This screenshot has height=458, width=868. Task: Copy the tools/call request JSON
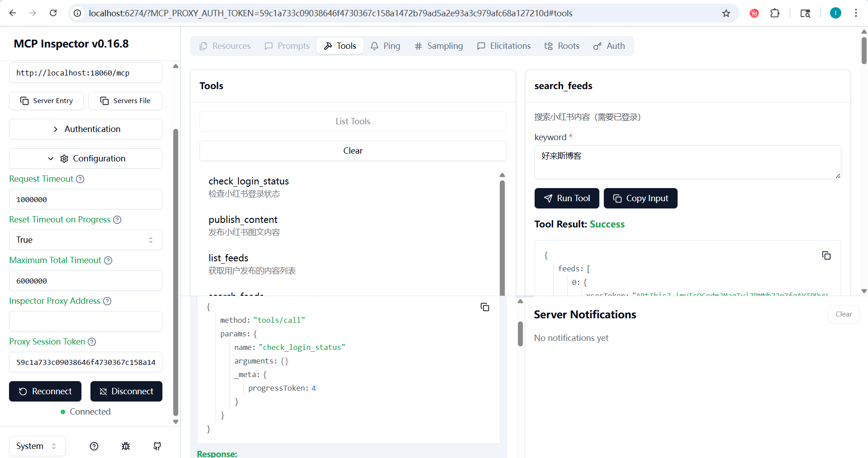pos(484,307)
